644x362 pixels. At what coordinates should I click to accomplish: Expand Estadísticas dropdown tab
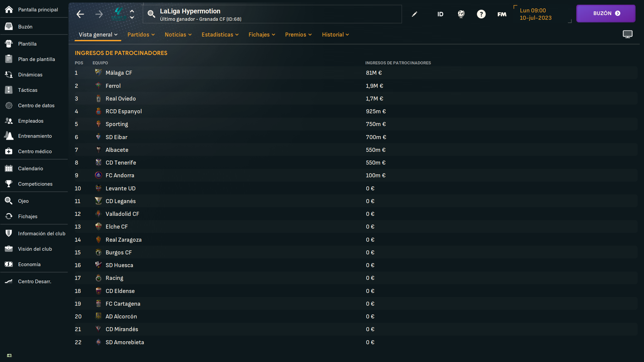[220, 35]
